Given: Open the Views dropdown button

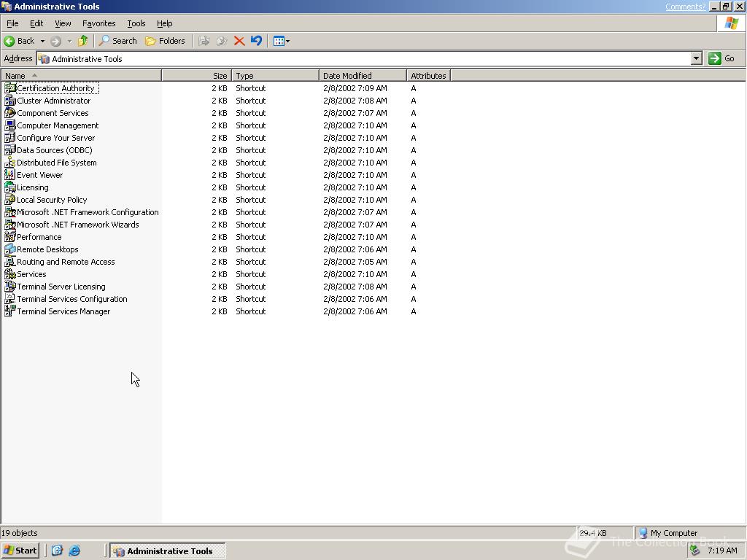Looking at the screenshot, I should [x=282, y=41].
